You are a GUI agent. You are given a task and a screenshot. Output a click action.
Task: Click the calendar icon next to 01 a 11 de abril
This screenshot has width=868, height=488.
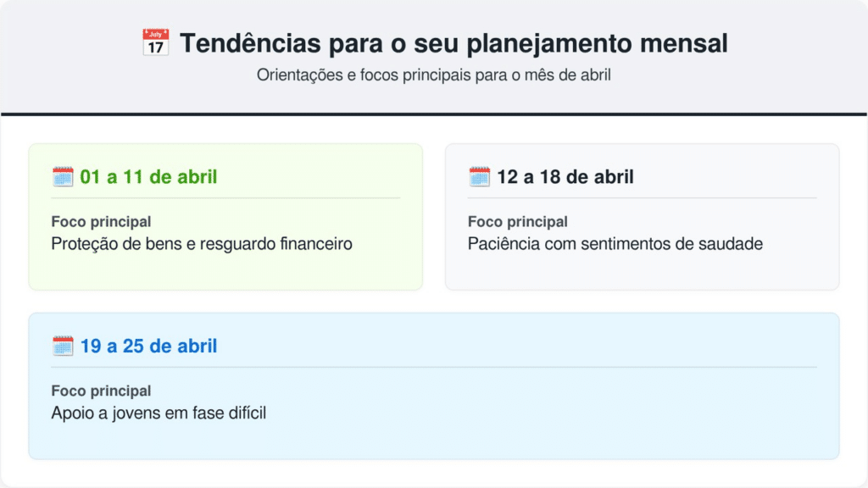(63, 177)
